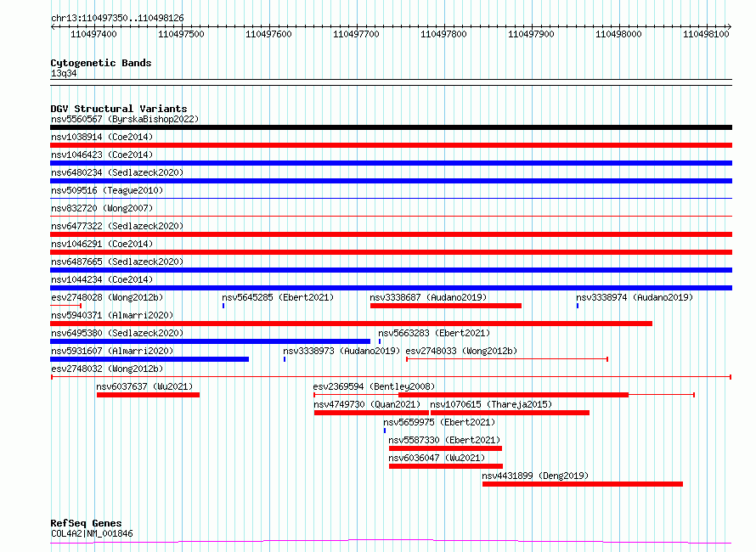756x552 pixels.
Task: Select the blue bar under nsv6495380
Action: click(x=210, y=341)
